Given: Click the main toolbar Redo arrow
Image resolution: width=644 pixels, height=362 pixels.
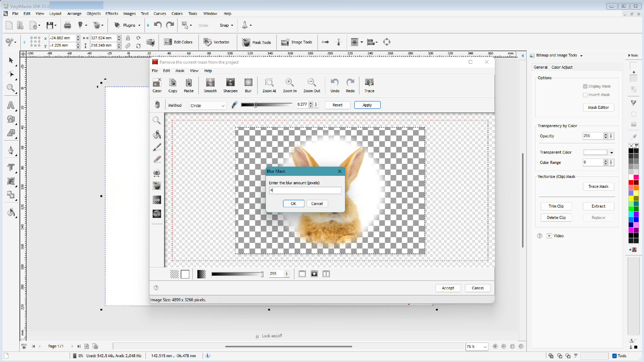Looking at the screenshot, I should click(x=170, y=25).
